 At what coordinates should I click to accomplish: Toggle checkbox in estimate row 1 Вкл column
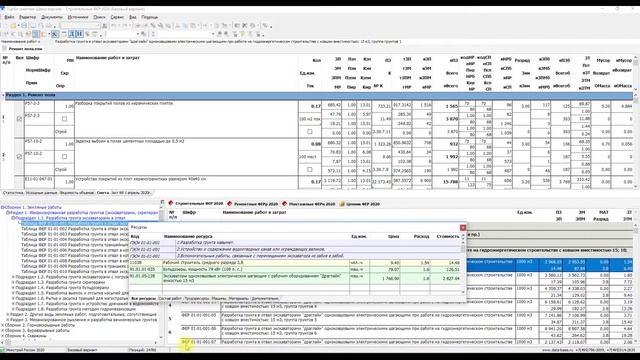click(x=19, y=119)
